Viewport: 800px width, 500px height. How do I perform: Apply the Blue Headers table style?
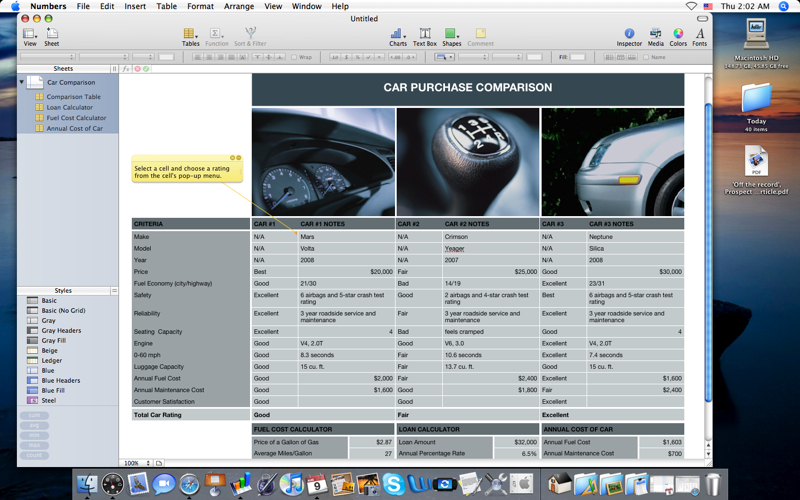61,380
